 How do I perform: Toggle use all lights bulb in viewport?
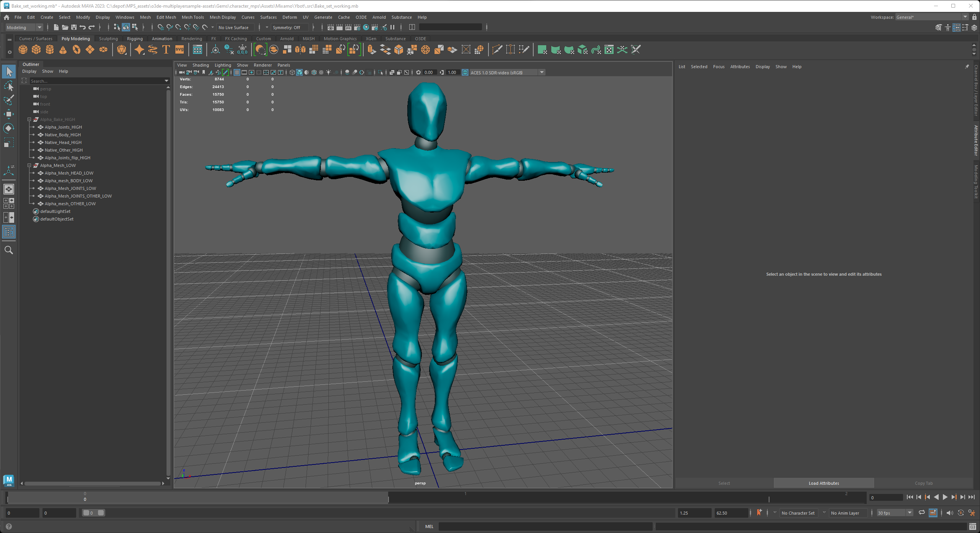(x=328, y=72)
